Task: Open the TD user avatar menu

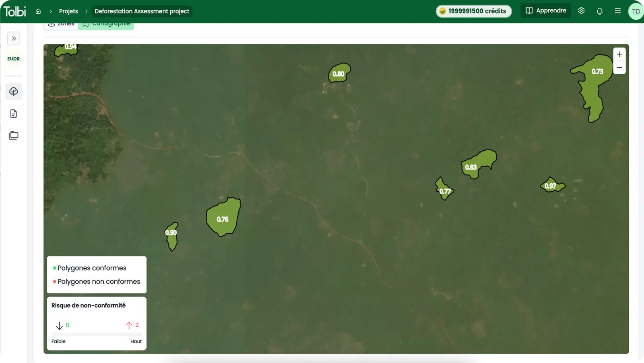Action: coord(636,11)
